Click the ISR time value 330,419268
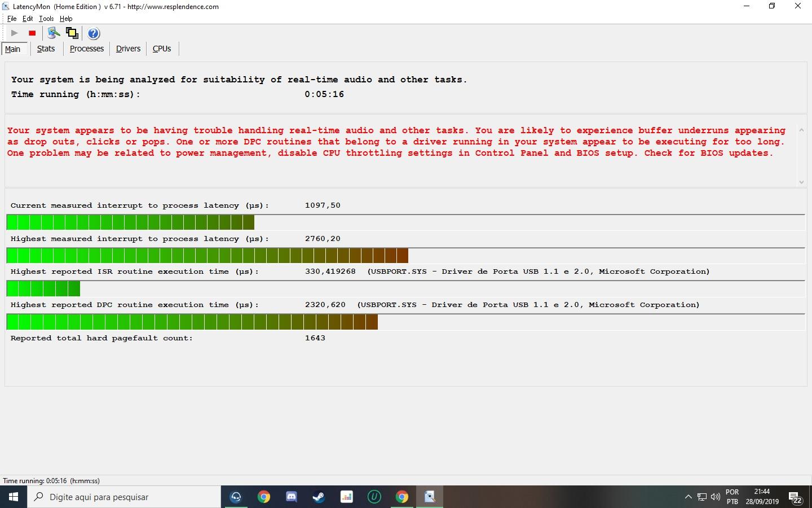812x508 pixels. (330, 271)
